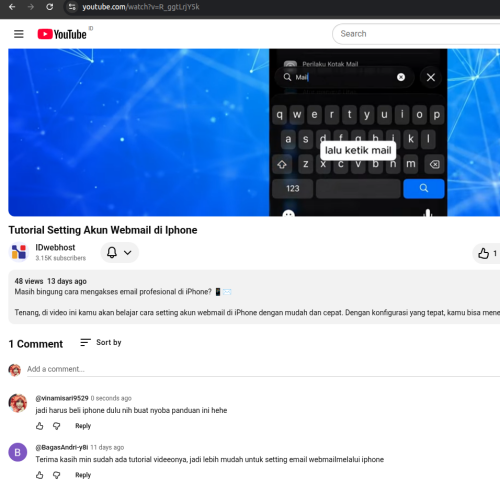Like the comment by @vinamisari9529

pyautogui.click(x=40, y=426)
